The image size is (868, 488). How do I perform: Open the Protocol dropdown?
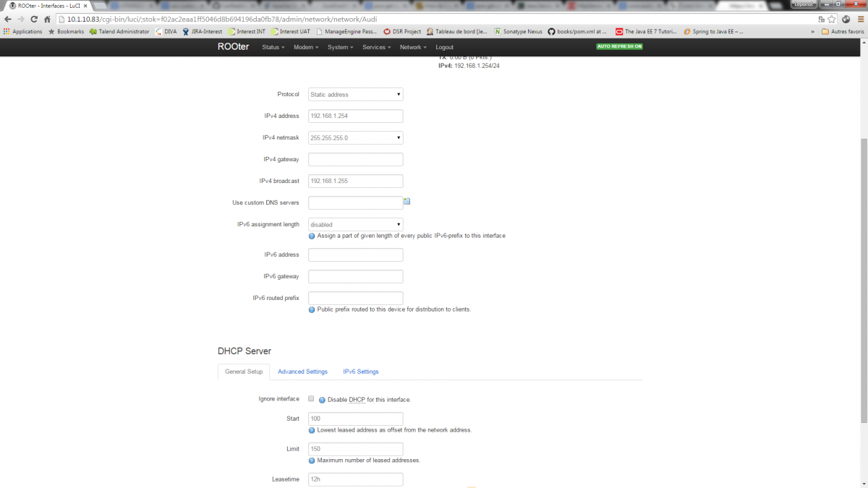click(355, 95)
